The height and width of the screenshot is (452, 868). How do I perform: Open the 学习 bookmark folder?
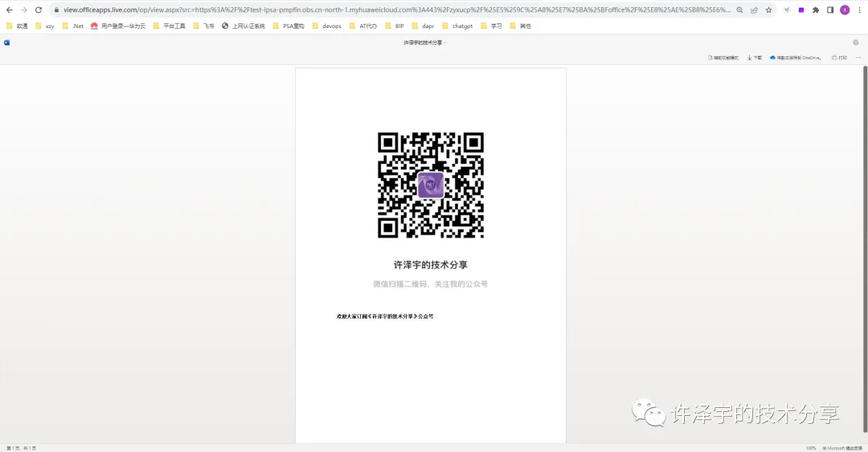[x=492, y=26]
